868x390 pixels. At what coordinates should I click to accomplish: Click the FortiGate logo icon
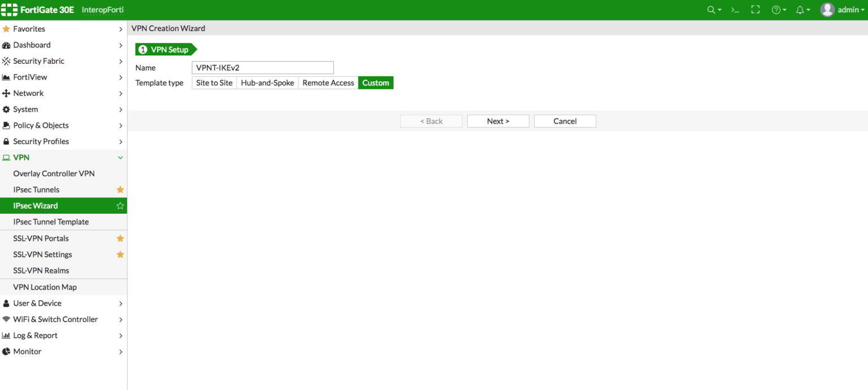10,10
